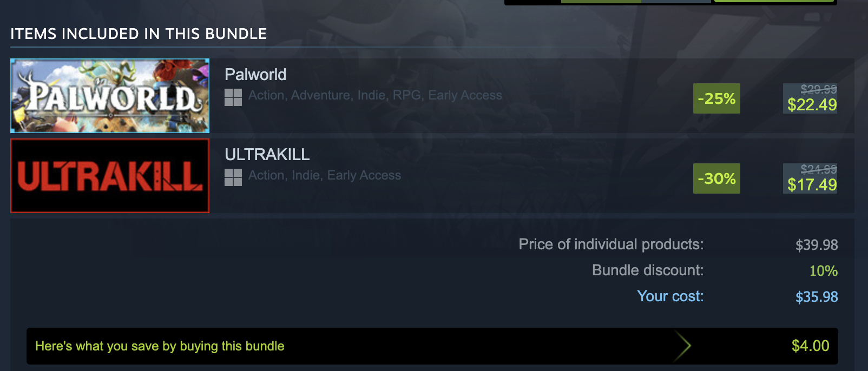Click the green arrow in the savings bar
The height and width of the screenshot is (371, 868).
683,346
